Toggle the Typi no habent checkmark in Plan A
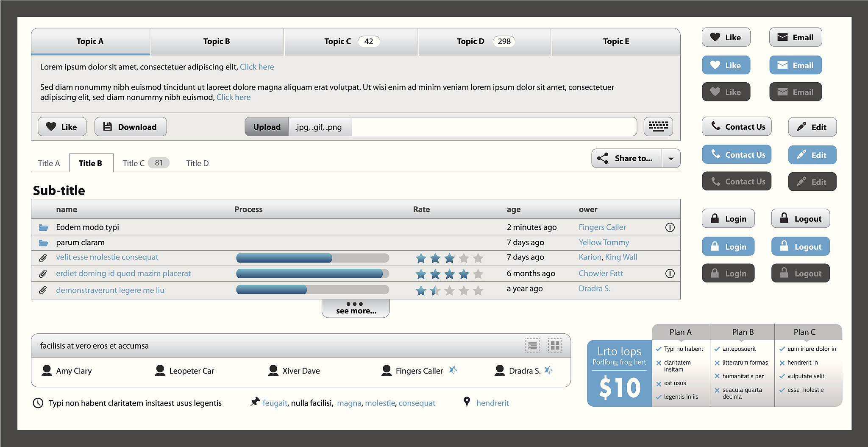Image resolution: width=868 pixels, height=447 pixels. 659,349
